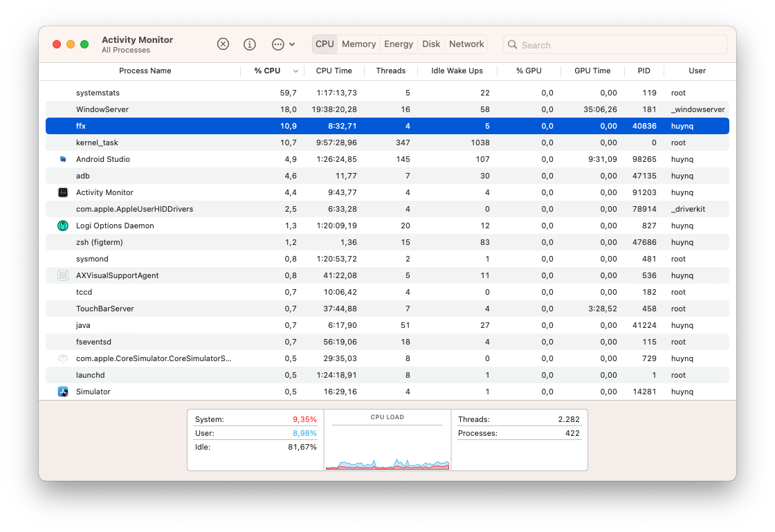The image size is (775, 532).
Task: Click the Simulator app icon
Action: (62, 392)
